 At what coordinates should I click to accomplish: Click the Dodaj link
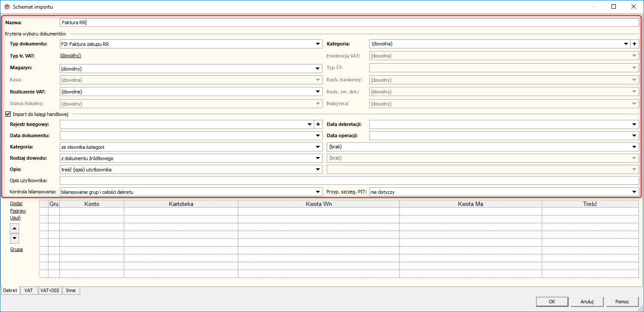pos(16,203)
